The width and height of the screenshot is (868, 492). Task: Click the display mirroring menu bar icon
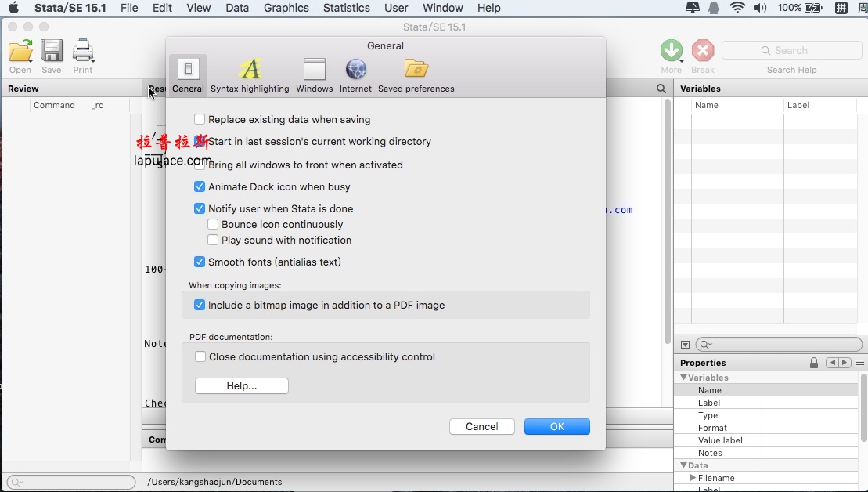point(693,8)
